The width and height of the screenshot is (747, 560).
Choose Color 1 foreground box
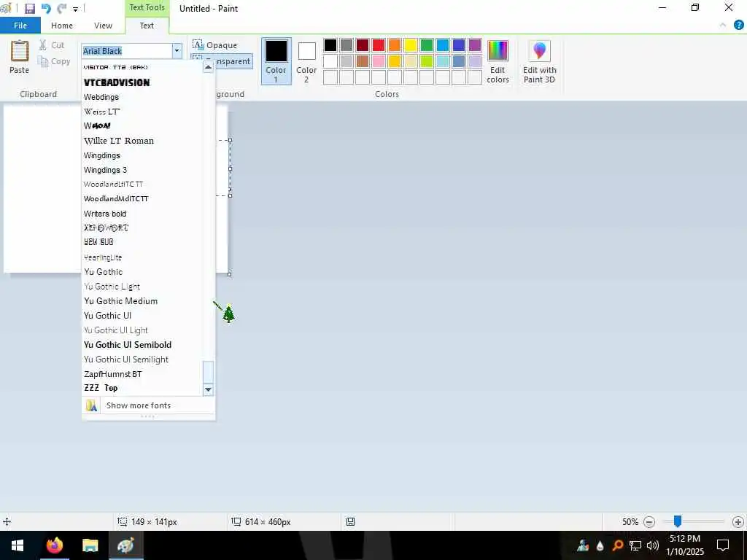(276, 61)
